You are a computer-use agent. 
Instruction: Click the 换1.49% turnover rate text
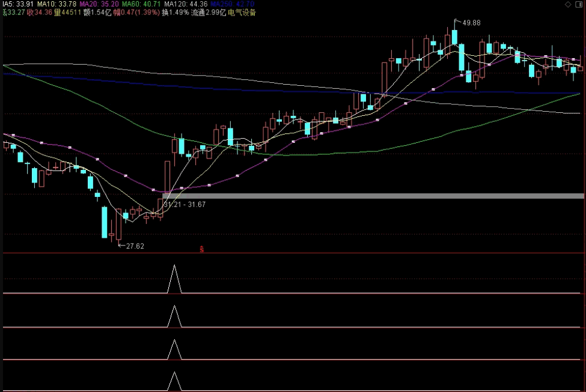(175, 13)
